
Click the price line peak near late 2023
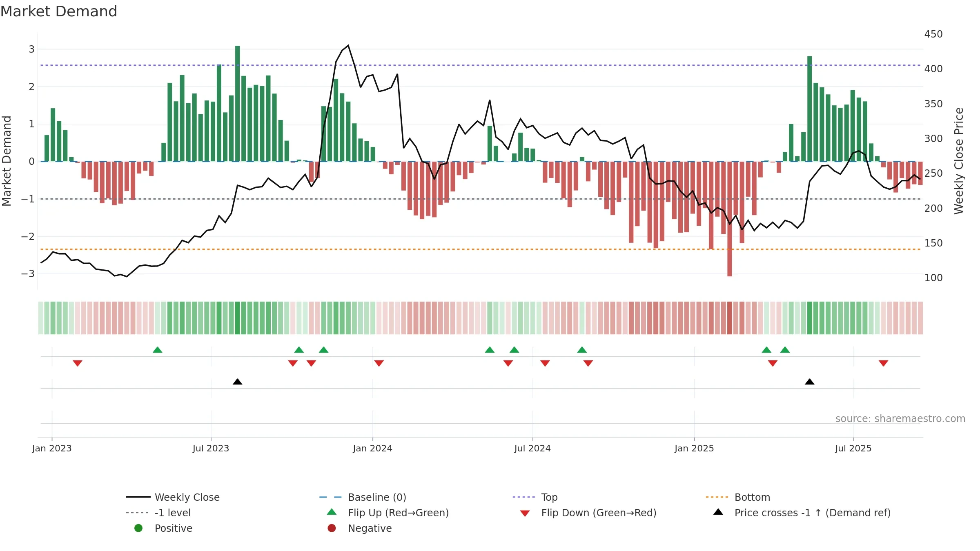348,46
